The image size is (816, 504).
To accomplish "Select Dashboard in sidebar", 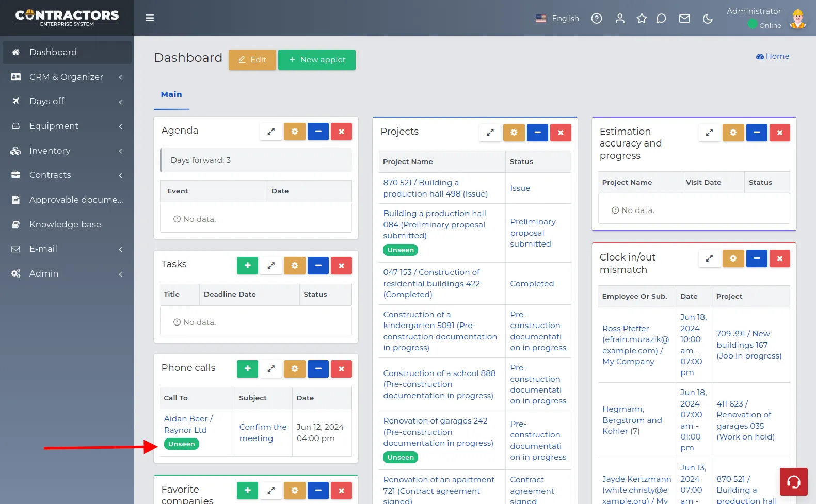I will [x=67, y=52].
